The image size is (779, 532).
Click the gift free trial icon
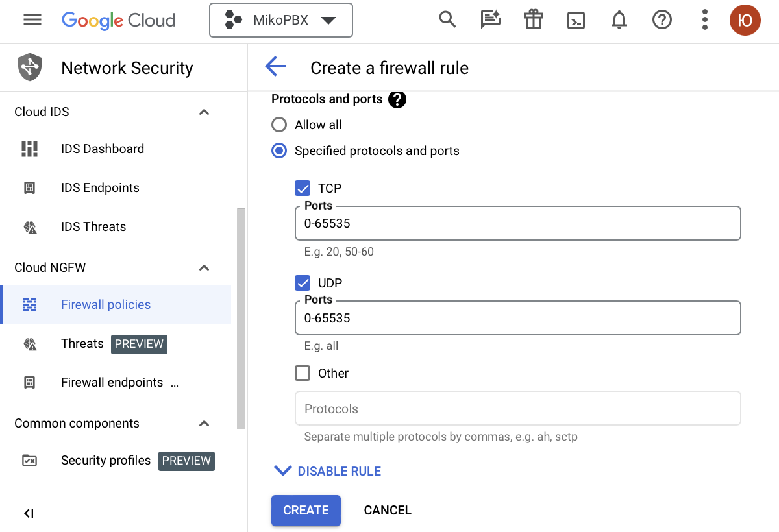click(x=533, y=20)
